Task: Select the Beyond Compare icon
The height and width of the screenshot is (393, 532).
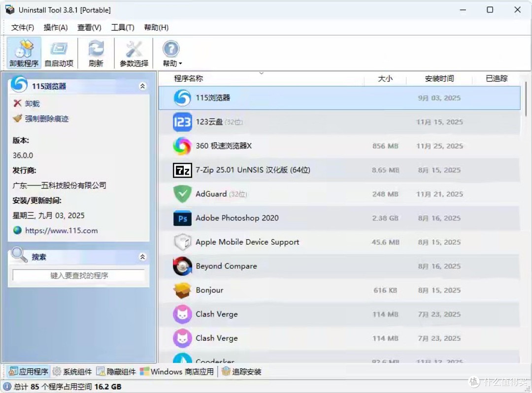Action: [x=182, y=266]
